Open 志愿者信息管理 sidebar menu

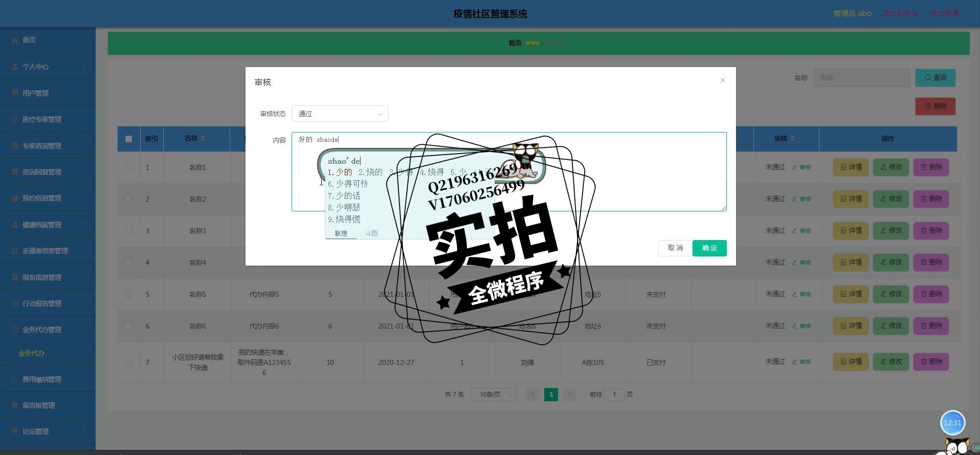click(x=48, y=251)
